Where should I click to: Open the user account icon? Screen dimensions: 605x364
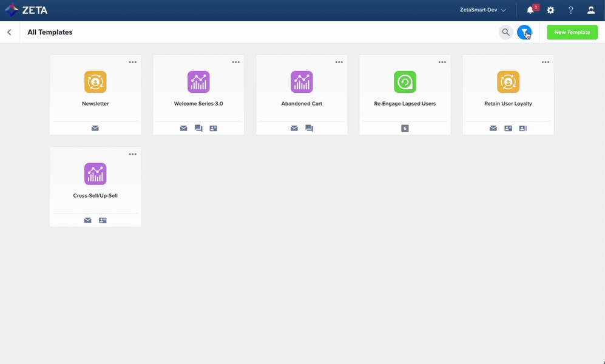pos(590,10)
